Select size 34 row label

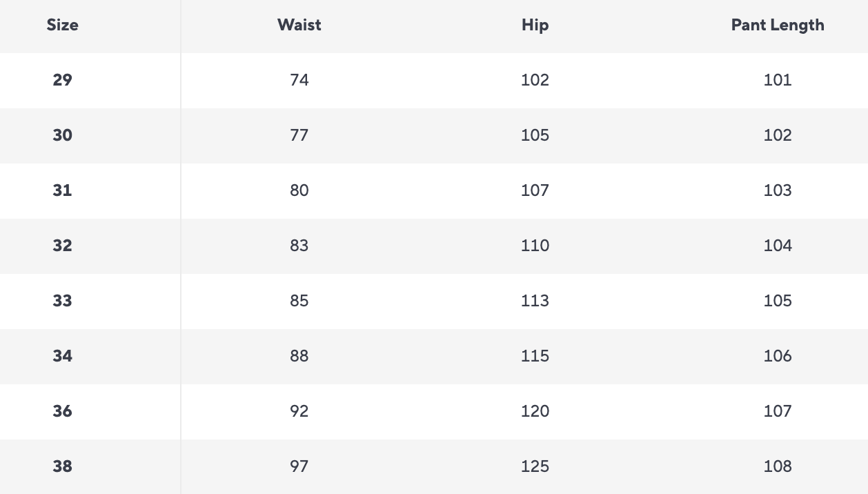pyautogui.click(x=62, y=356)
